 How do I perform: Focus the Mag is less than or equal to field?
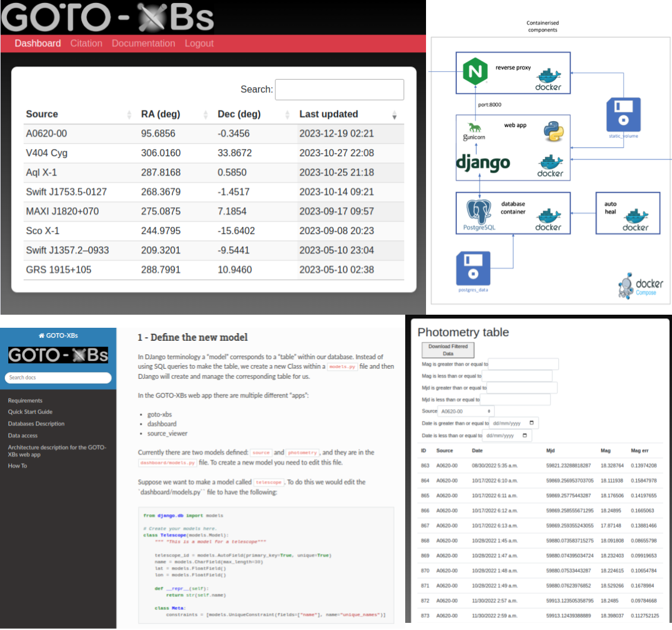tap(517, 376)
